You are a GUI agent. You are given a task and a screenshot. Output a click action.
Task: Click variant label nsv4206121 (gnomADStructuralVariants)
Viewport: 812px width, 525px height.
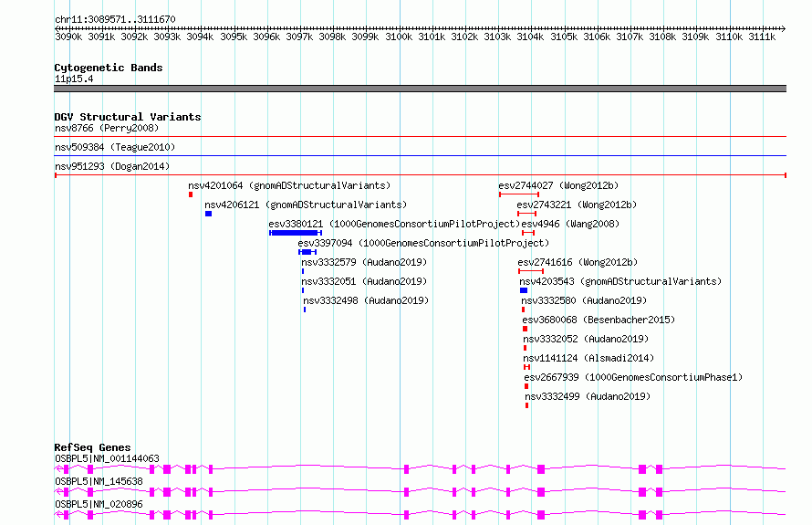click(306, 205)
